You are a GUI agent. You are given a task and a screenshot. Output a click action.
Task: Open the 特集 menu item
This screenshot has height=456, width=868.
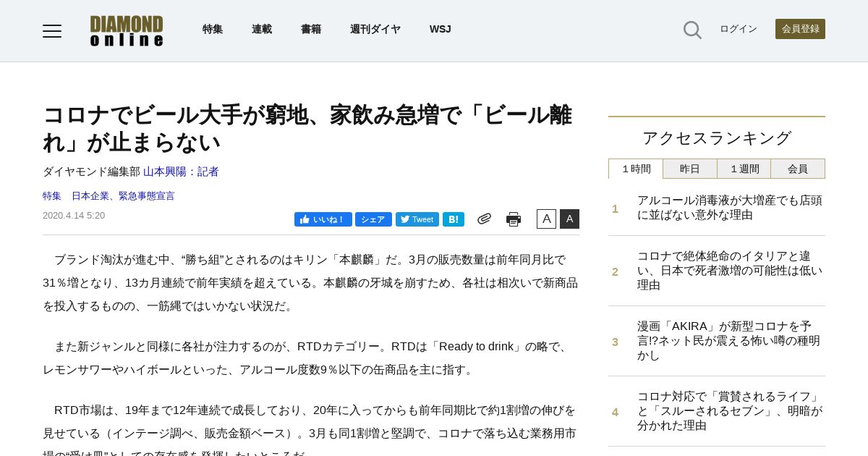tap(213, 29)
